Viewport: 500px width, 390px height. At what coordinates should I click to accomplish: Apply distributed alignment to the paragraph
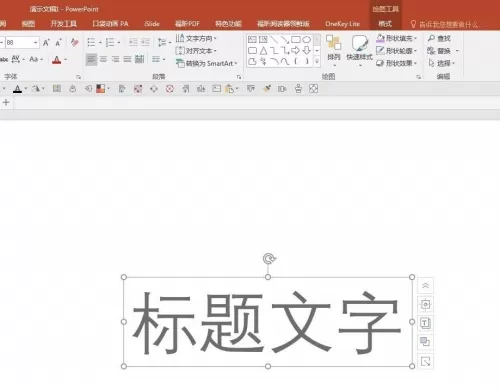click(139, 59)
